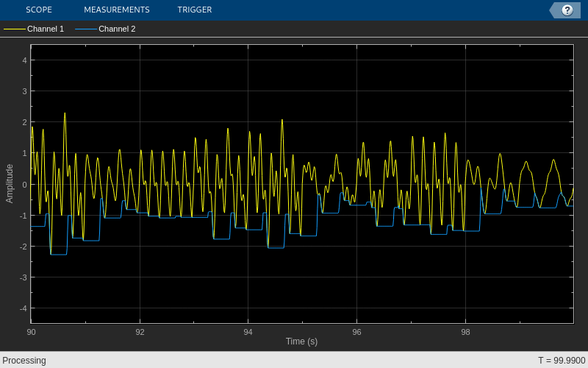Click the help question mark icon

(567, 10)
